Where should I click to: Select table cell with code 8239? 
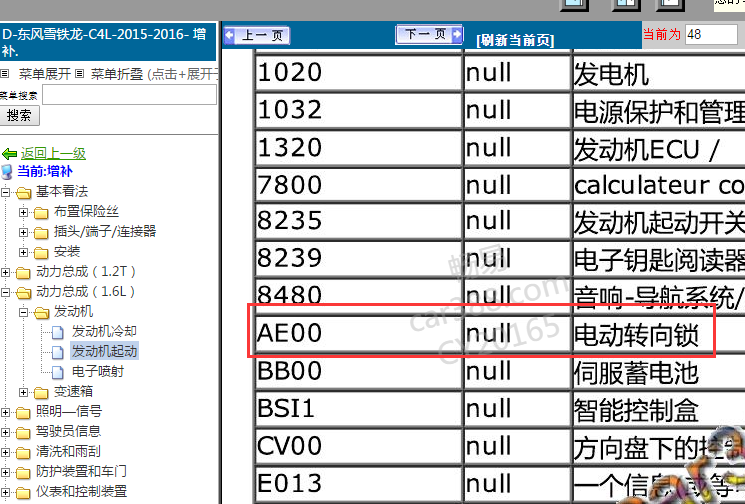point(359,258)
